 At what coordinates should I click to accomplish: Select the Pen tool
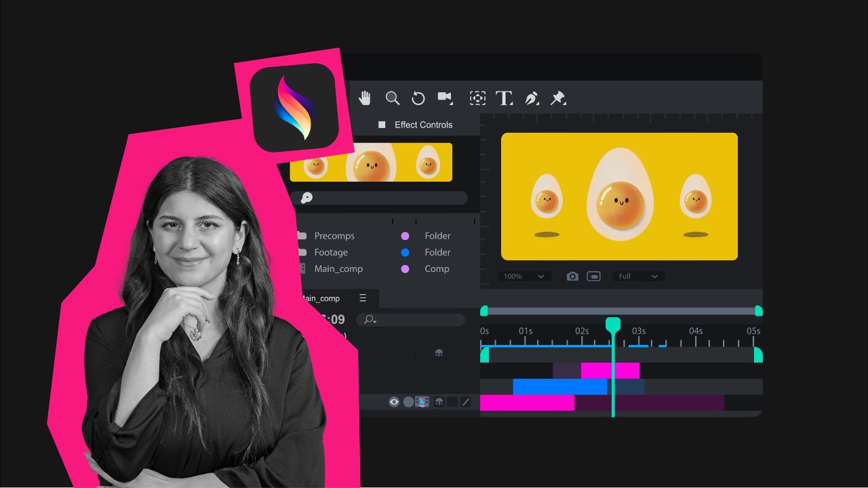point(532,98)
